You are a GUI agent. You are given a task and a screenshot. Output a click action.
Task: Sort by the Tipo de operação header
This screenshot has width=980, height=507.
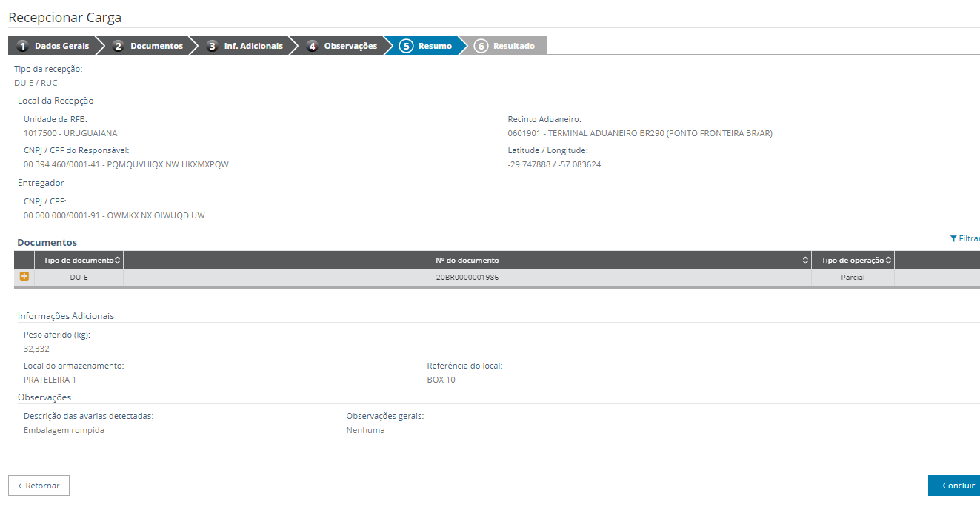coord(852,261)
